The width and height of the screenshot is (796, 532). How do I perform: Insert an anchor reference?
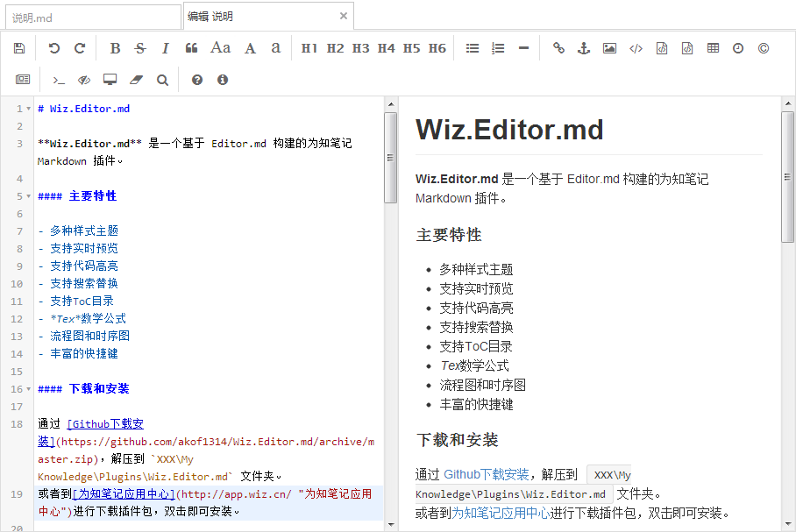click(584, 48)
